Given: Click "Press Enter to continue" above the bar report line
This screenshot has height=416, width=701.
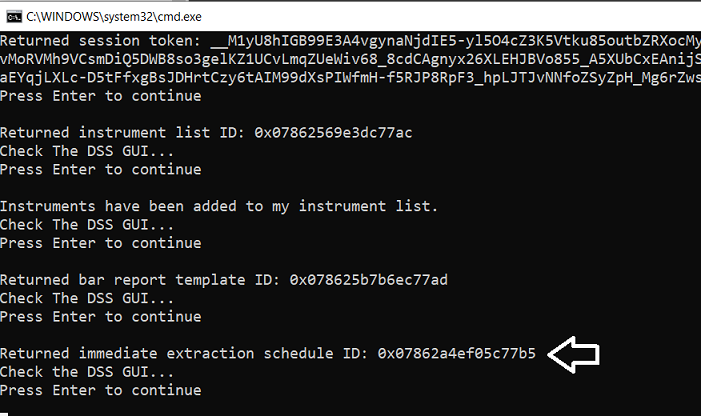Looking at the screenshot, I should (100, 243).
